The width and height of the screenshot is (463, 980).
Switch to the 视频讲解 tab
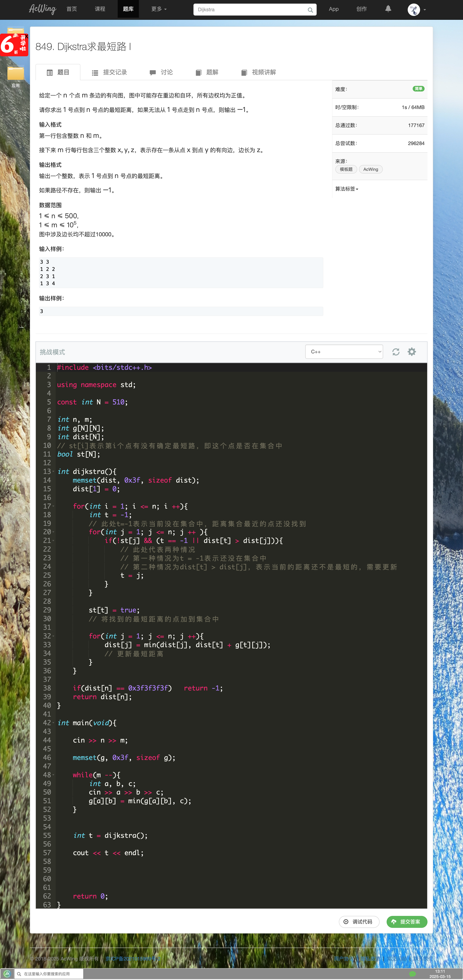coord(258,72)
